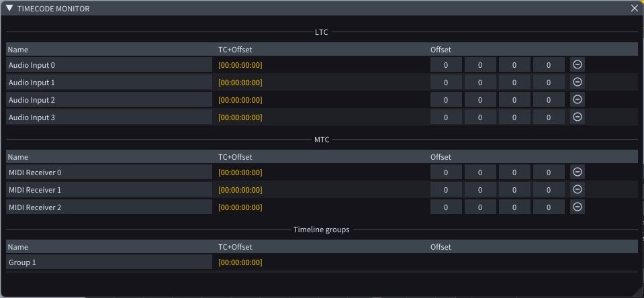Screen dimensions: 644x298
Task: Collapse the Timecode Monitor panel triangle
Action: (x=9, y=8)
